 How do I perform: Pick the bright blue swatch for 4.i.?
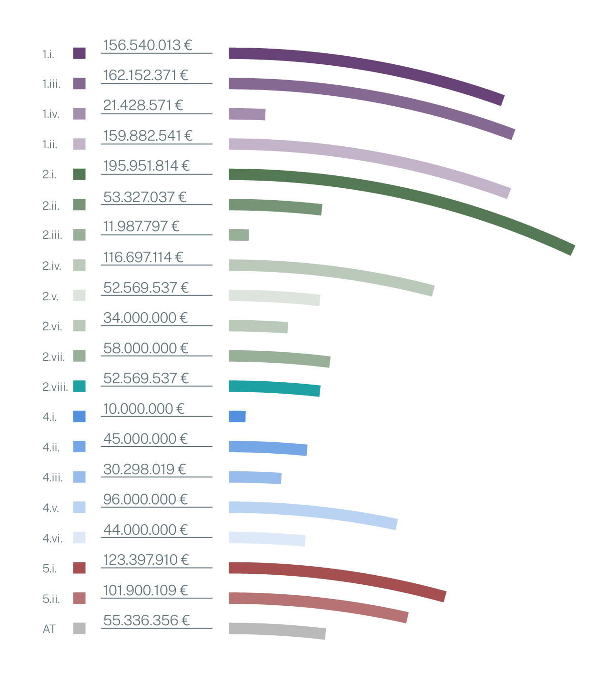click(x=79, y=417)
